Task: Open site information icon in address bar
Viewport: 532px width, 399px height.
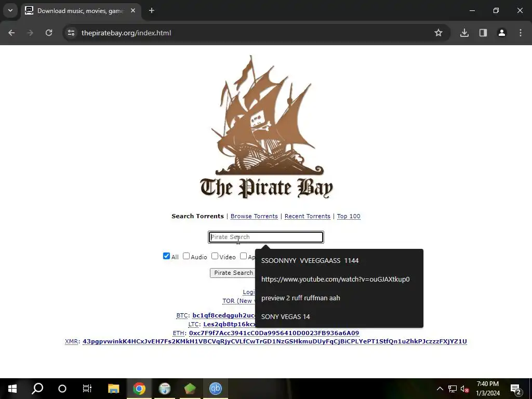Action: pyautogui.click(x=71, y=33)
